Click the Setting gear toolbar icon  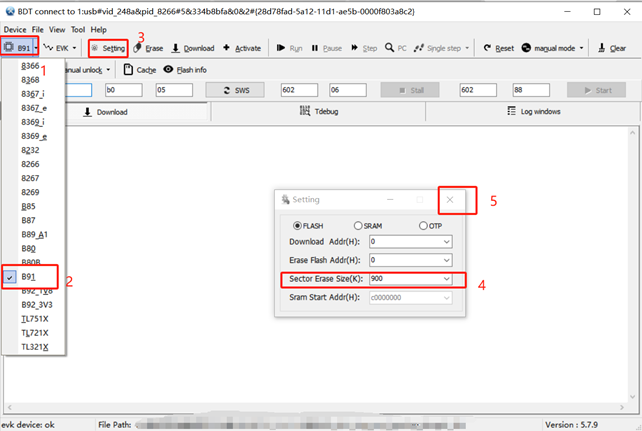pos(95,48)
